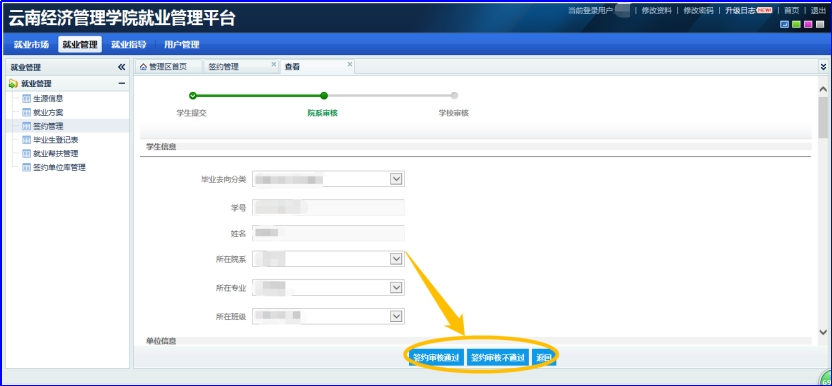Open the 所在班级 dropdown

point(396,316)
